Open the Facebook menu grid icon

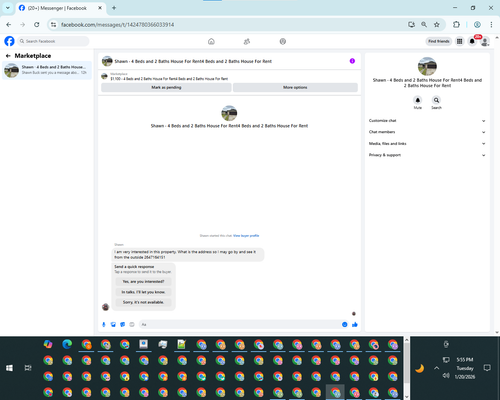tap(460, 41)
